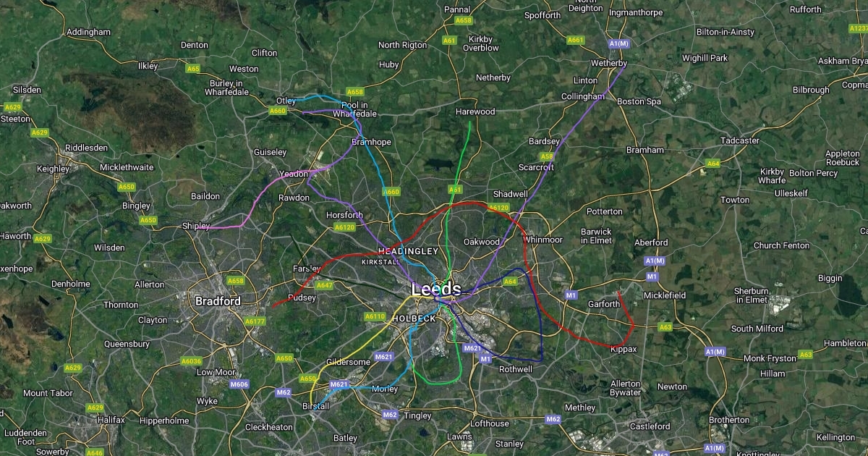The height and width of the screenshot is (456, 868).
Task: Select the Yeadon place label
Action: pyautogui.click(x=294, y=174)
